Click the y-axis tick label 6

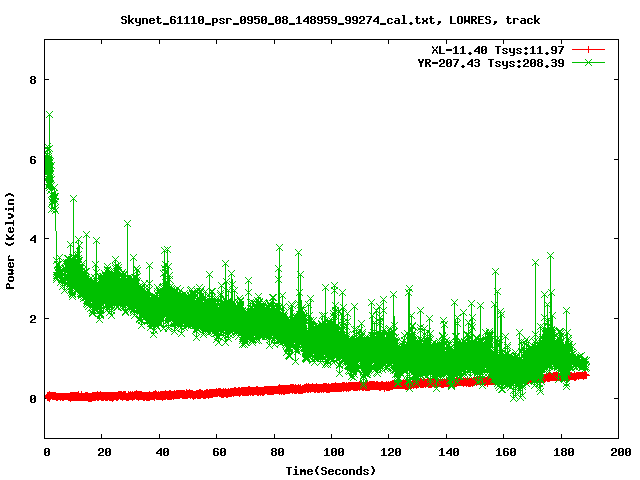pyautogui.click(x=33, y=160)
